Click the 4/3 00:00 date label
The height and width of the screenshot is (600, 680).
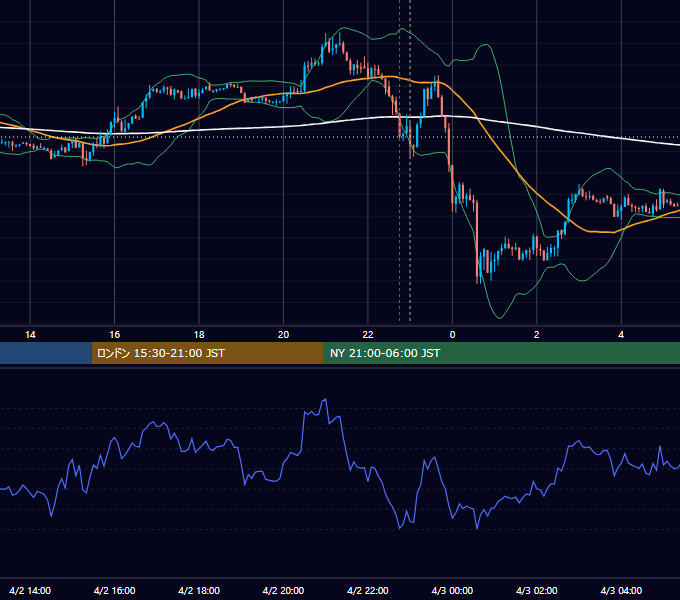tap(452, 590)
